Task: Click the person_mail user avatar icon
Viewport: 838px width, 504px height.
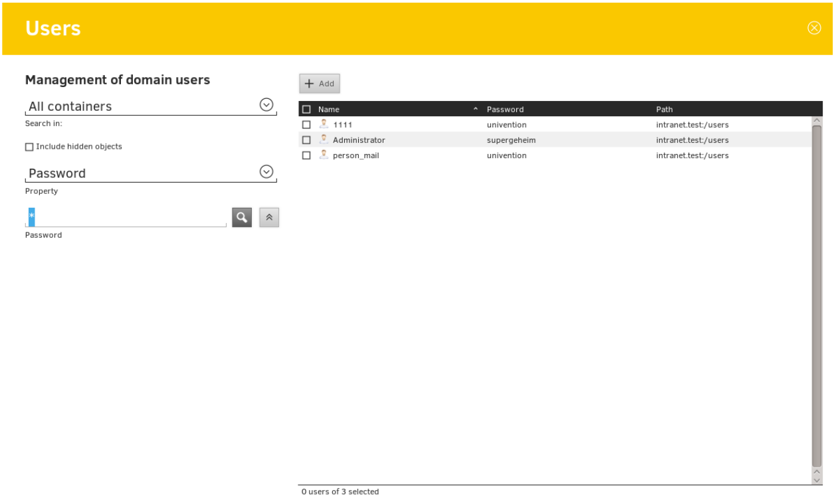Action: [x=324, y=155]
